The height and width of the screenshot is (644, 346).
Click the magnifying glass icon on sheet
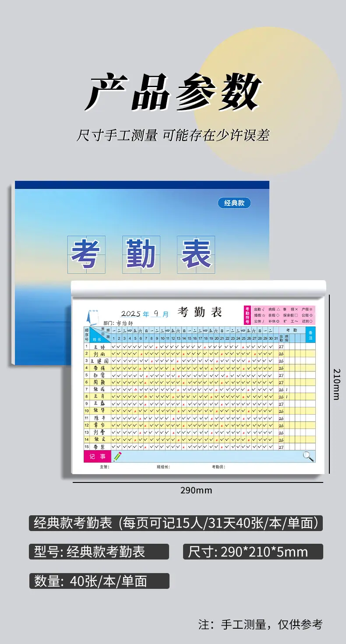click(x=308, y=457)
